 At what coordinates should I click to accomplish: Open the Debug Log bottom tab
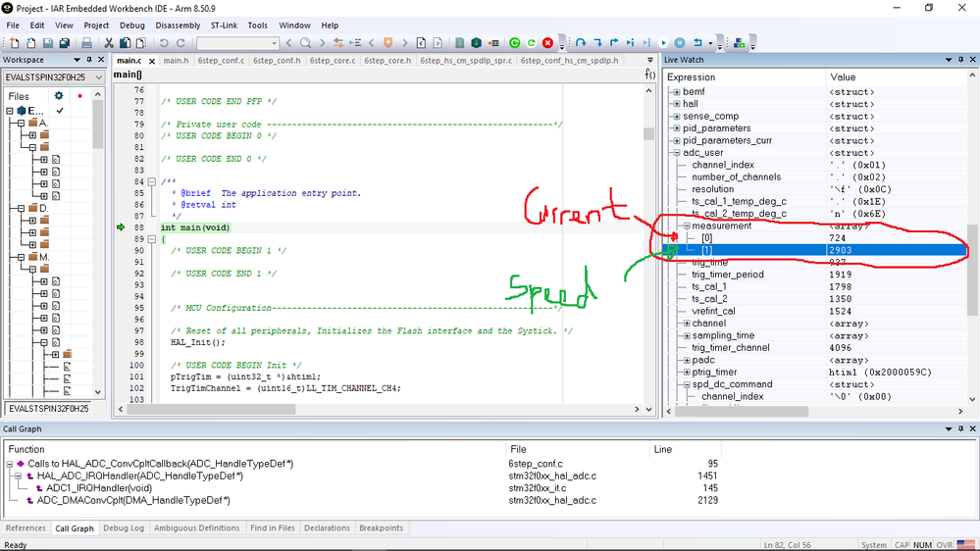pyautogui.click(x=124, y=528)
